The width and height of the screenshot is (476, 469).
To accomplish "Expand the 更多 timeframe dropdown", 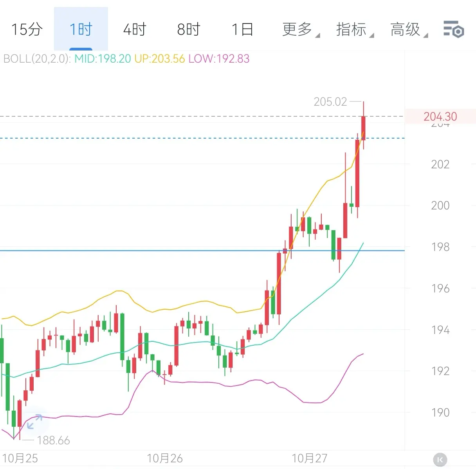I will point(301,29).
